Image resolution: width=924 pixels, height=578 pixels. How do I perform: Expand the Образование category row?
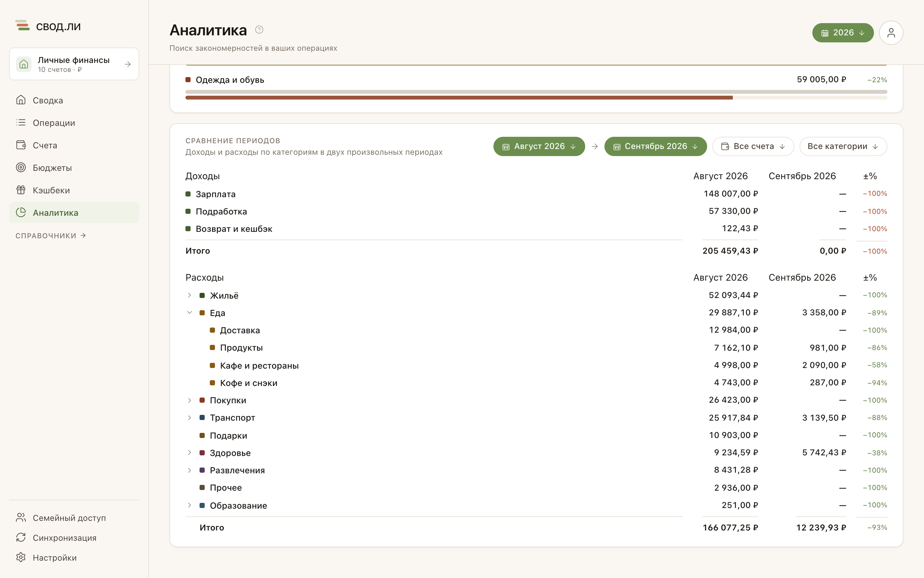point(189,505)
